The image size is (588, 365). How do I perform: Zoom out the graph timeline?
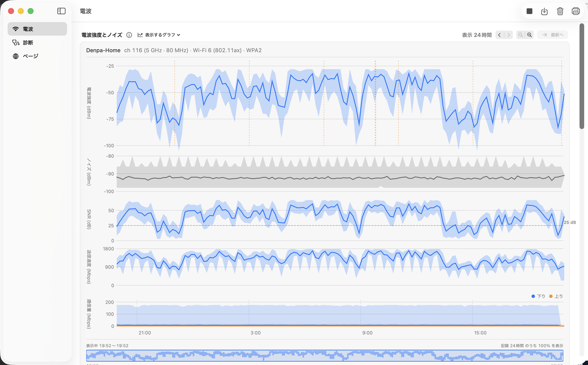[x=520, y=35]
